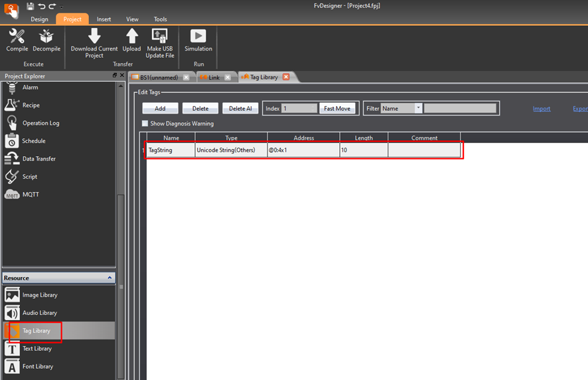This screenshot has height=380, width=588.
Task: Open the quick access toolbar dropdown arrow
Action: [62, 7]
